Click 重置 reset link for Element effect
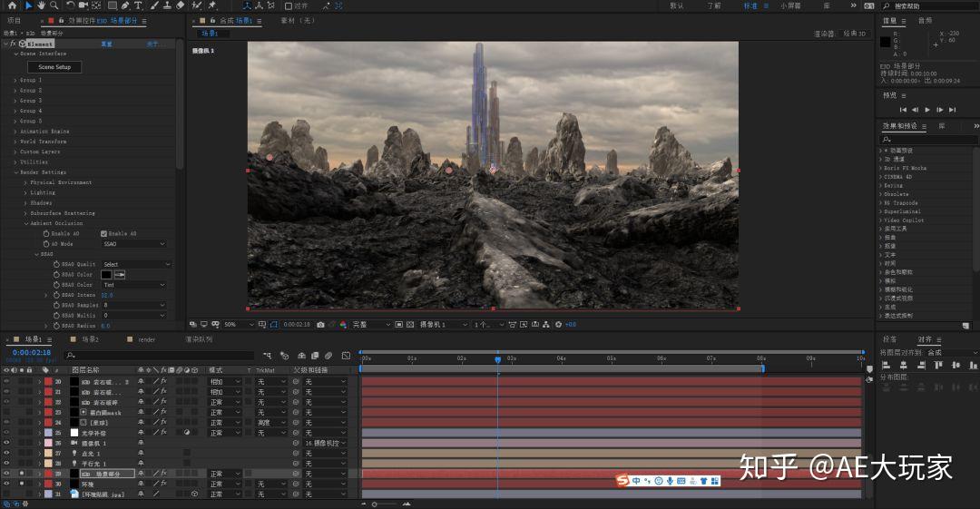The image size is (980, 509). (107, 44)
